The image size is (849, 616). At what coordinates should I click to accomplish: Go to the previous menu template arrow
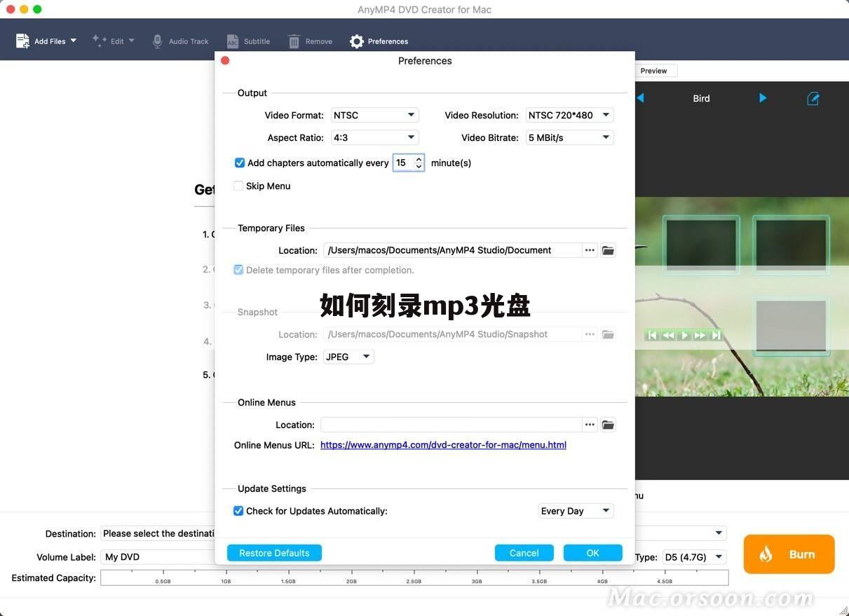[640, 98]
